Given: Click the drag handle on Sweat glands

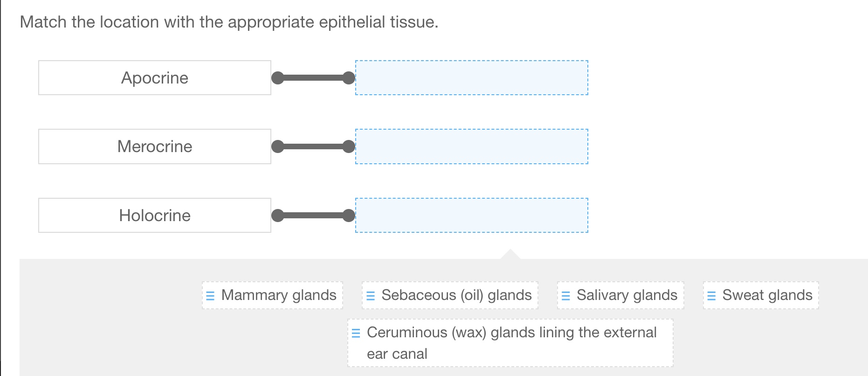Looking at the screenshot, I should coord(711,295).
